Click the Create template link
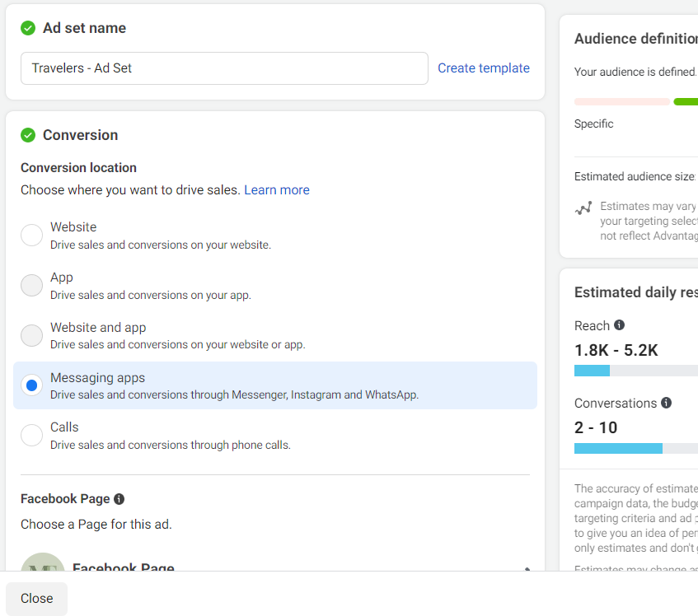 click(x=484, y=68)
